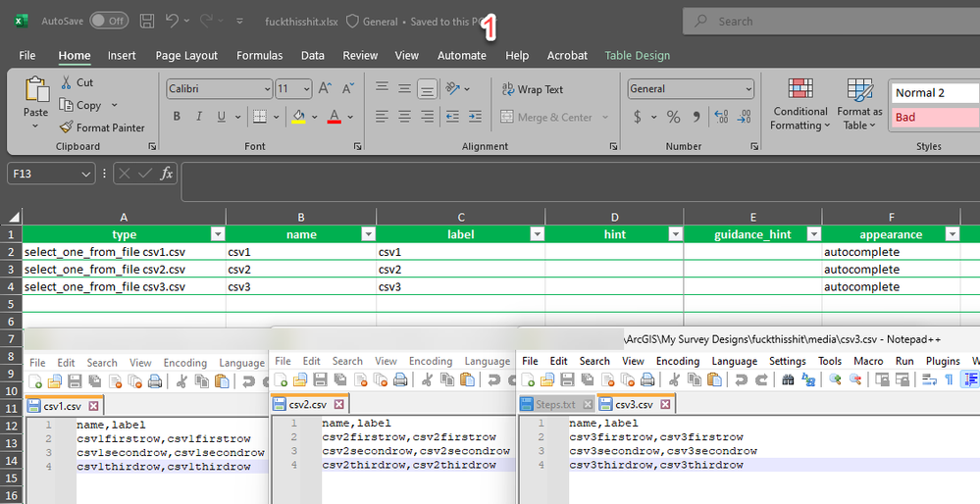Toggle Bold formatting
Viewport: 980px width, 504px height.
[177, 116]
